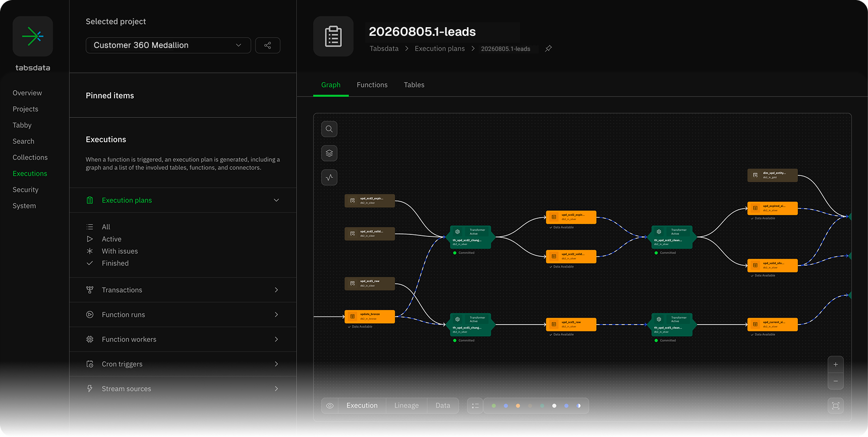Open System in the left navigation
Screen dimensions: 868x437
click(x=24, y=206)
